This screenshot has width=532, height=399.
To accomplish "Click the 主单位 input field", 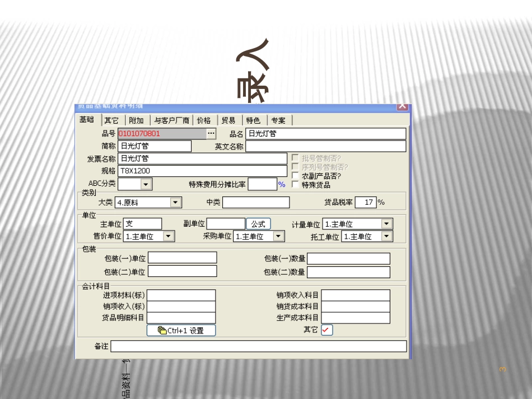I will click(142, 224).
